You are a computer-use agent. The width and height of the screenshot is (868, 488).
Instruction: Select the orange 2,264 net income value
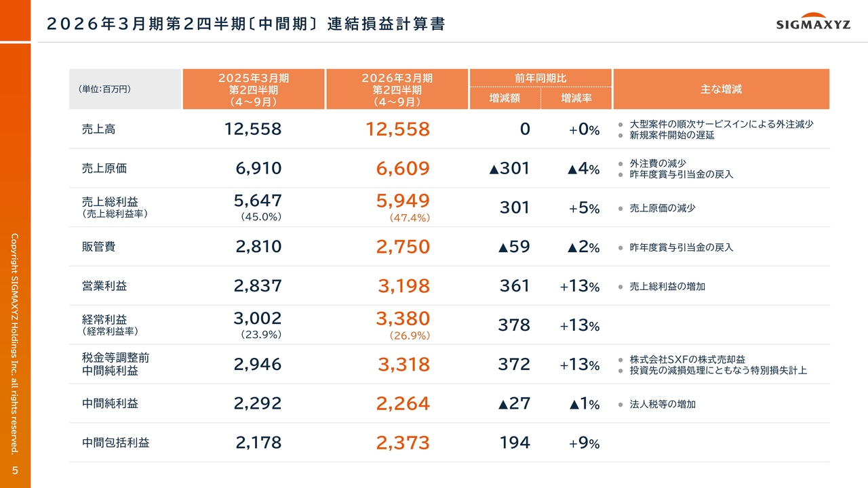pyautogui.click(x=403, y=404)
